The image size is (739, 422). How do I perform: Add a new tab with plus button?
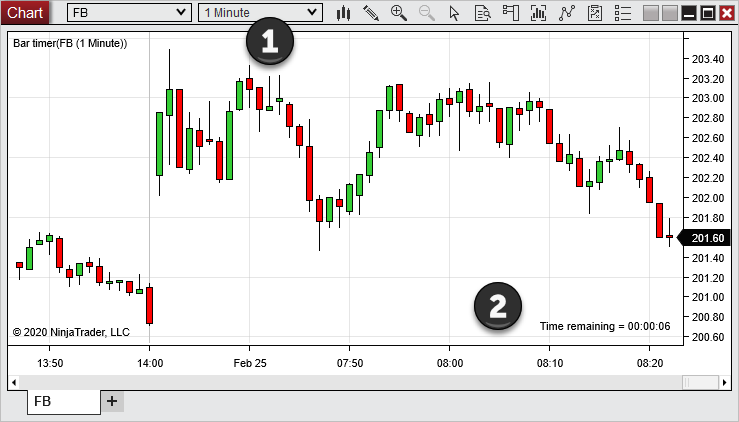tap(112, 401)
